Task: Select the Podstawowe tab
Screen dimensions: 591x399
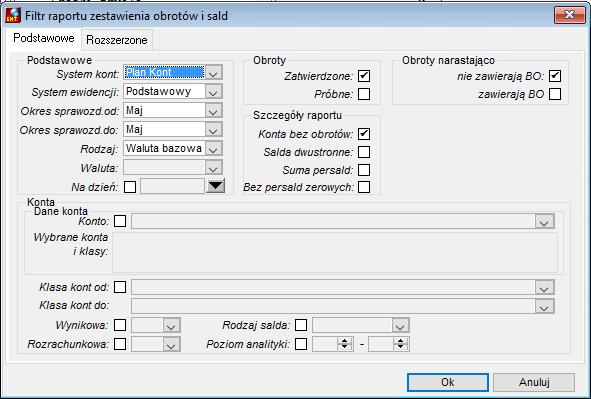Action: (44, 38)
